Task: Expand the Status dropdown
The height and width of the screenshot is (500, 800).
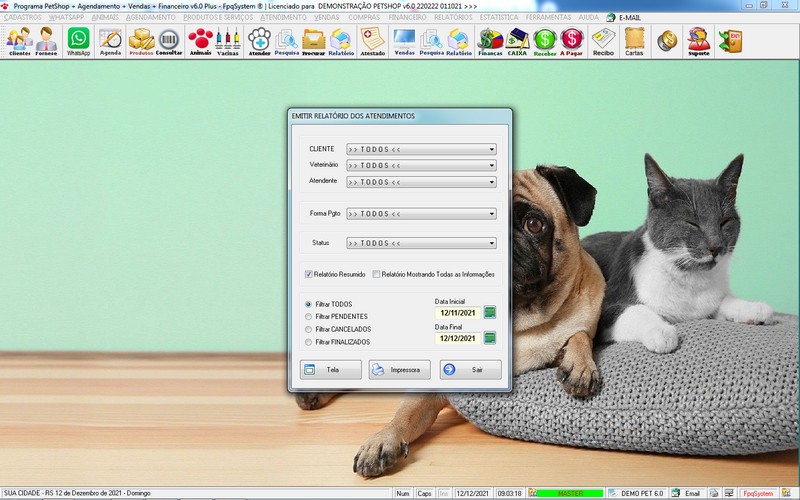Action: (x=421, y=243)
